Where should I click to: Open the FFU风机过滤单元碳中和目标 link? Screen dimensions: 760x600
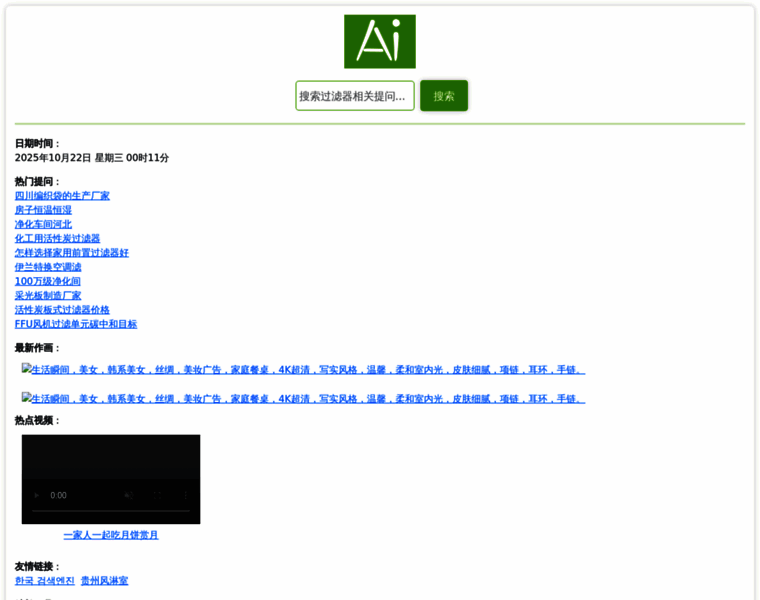coord(76,324)
